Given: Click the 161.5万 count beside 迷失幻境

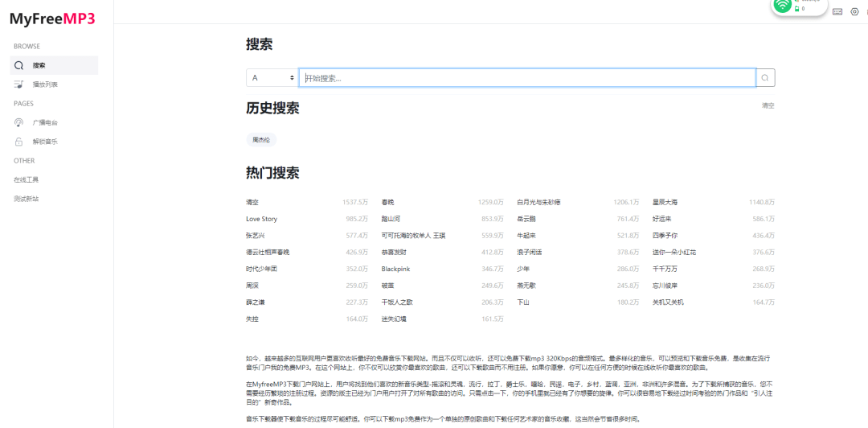Looking at the screenshot, I should tap(493, 319).
